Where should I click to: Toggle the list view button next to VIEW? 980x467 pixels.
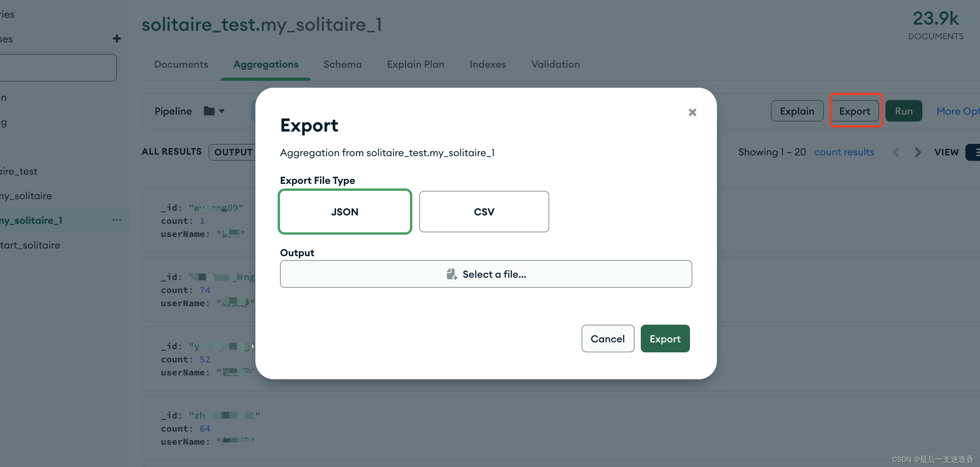[973, 152]
